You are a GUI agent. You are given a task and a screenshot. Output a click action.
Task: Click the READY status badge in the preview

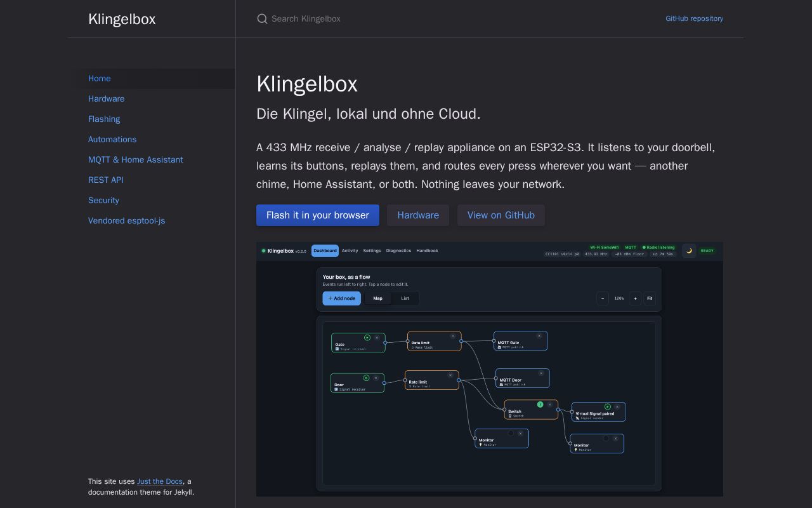coord(707,251)
